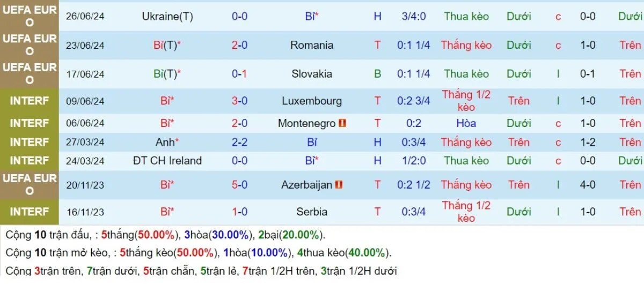The height and width of the screenshot is (284, 644).
Task: Open the Ukraine(T) team link
Action: click(x=167, y=17)
